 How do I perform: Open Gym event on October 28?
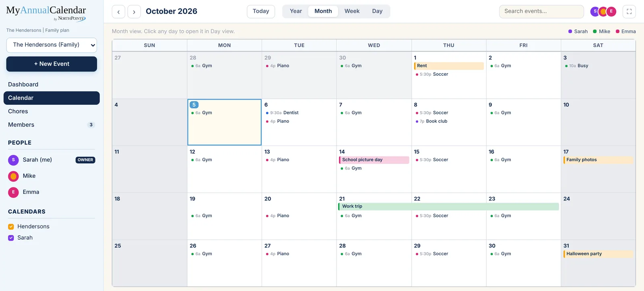351,254
